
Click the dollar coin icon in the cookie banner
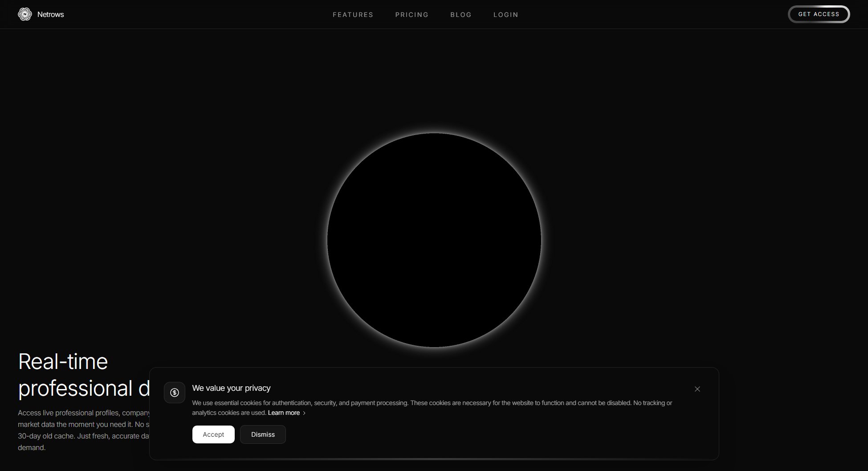(x=175, y=393)
